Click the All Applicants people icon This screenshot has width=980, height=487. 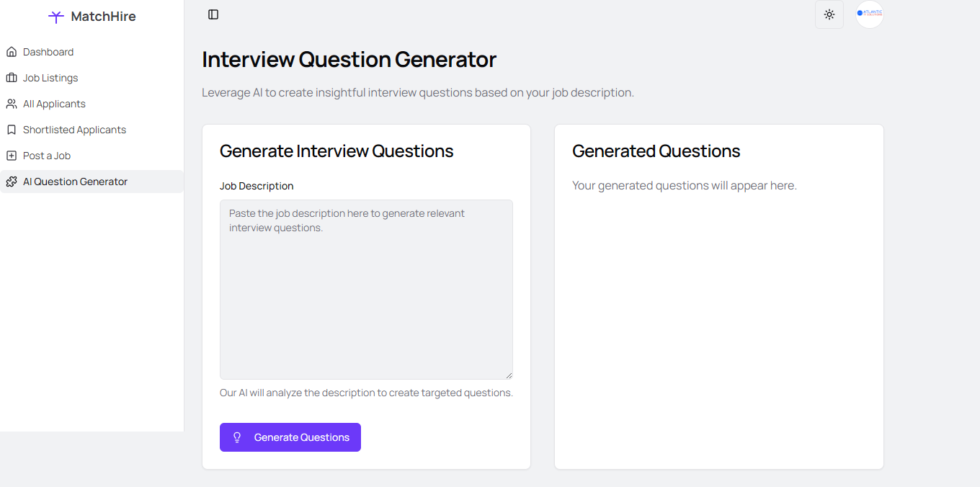[12, 104]
